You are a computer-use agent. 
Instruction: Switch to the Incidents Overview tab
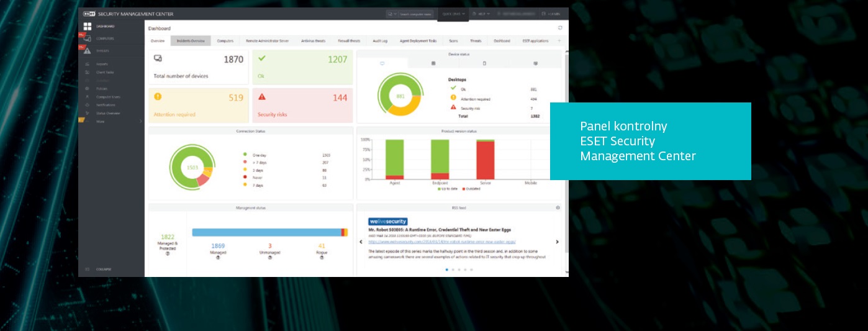191,41
